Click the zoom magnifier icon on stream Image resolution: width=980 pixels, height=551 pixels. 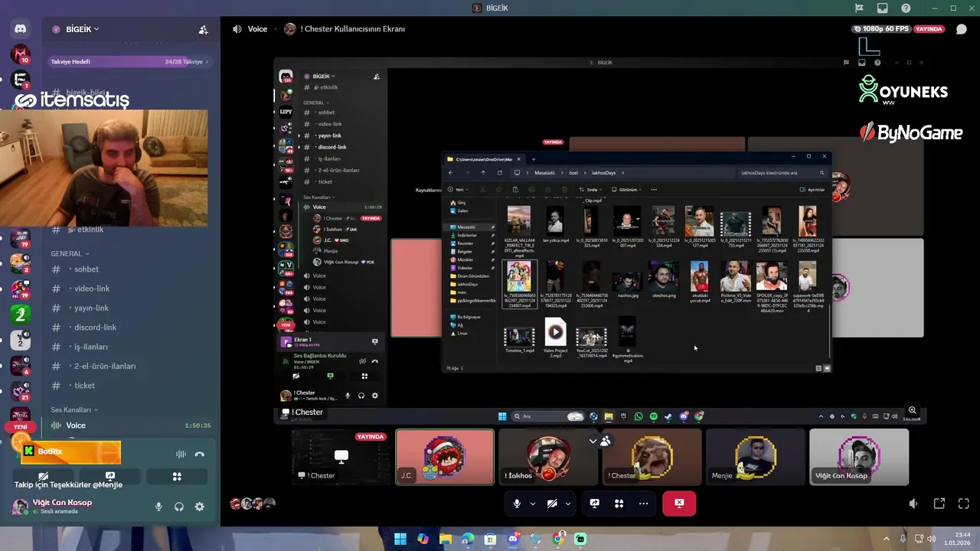coord(912,410)
